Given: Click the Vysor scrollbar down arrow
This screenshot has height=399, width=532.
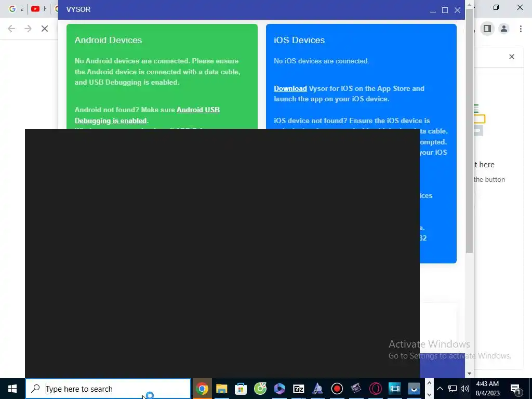Looking at the screenshot, I should tap(469, 373).
